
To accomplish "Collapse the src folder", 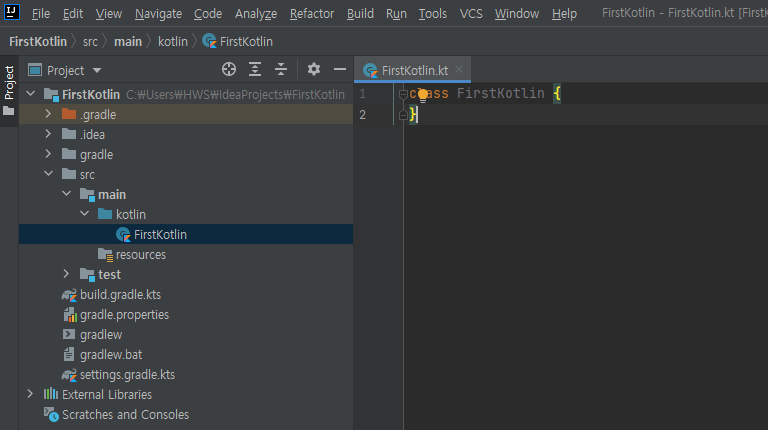I will 48,174.
